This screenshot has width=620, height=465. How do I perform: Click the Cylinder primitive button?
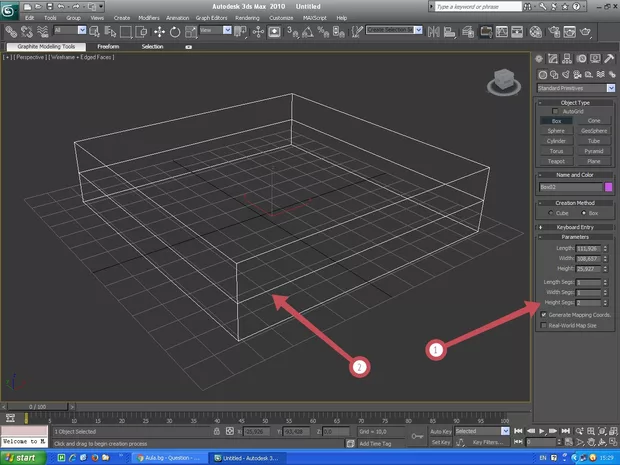pyautogui.click(x=556, y=140)
